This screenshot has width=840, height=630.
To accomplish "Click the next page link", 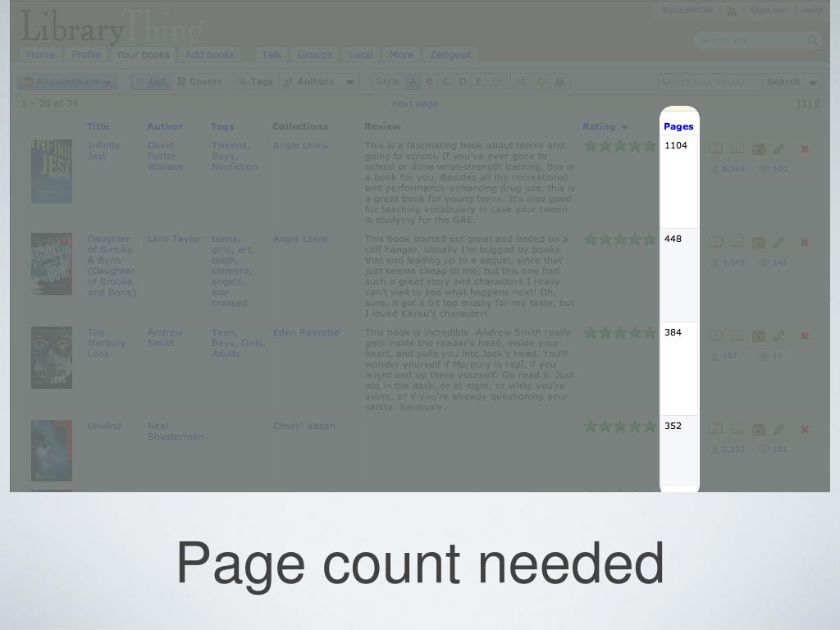I will (x=415, y=104).
